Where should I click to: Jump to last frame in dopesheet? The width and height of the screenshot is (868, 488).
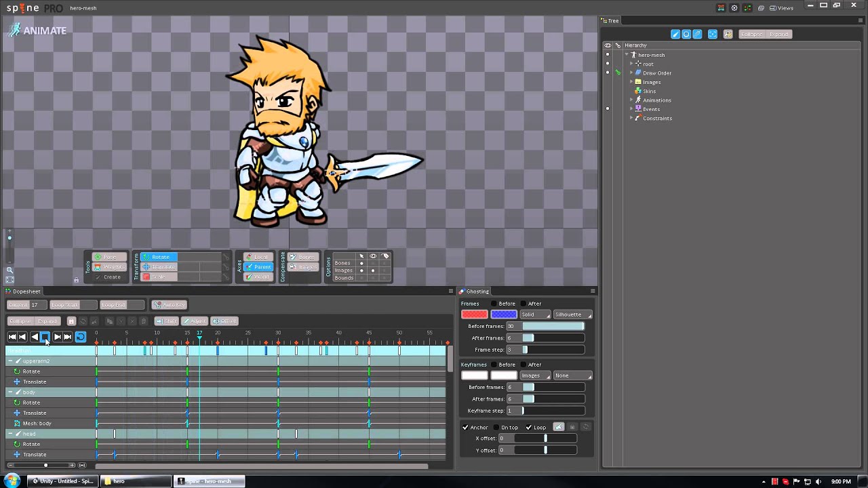coord(67,337)
